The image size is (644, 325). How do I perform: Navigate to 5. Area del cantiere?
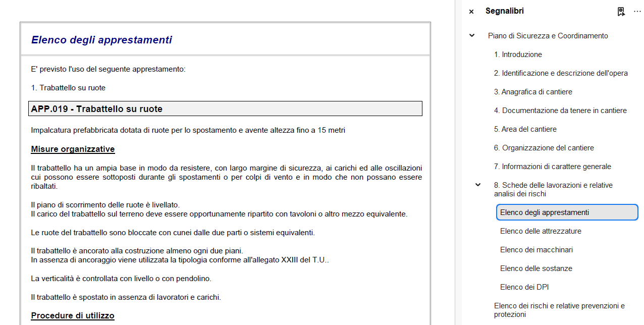click(525, 129)
